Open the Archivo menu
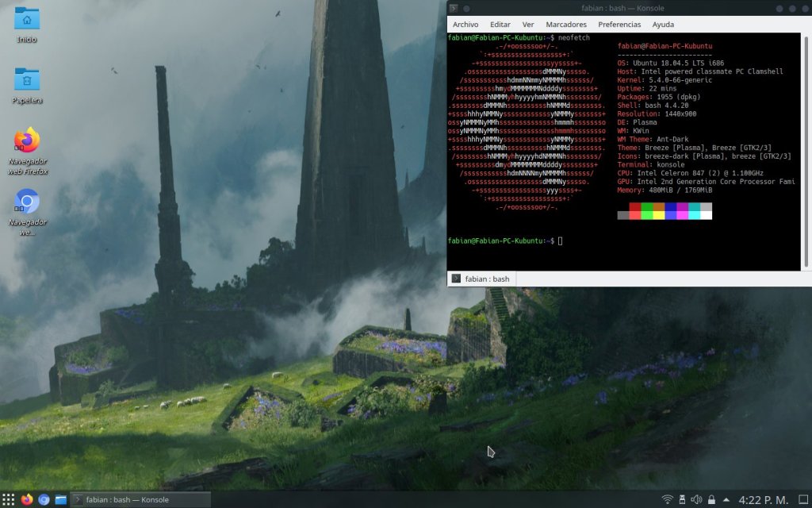Screen dimensions: 812x508 (x=465, y=25)
